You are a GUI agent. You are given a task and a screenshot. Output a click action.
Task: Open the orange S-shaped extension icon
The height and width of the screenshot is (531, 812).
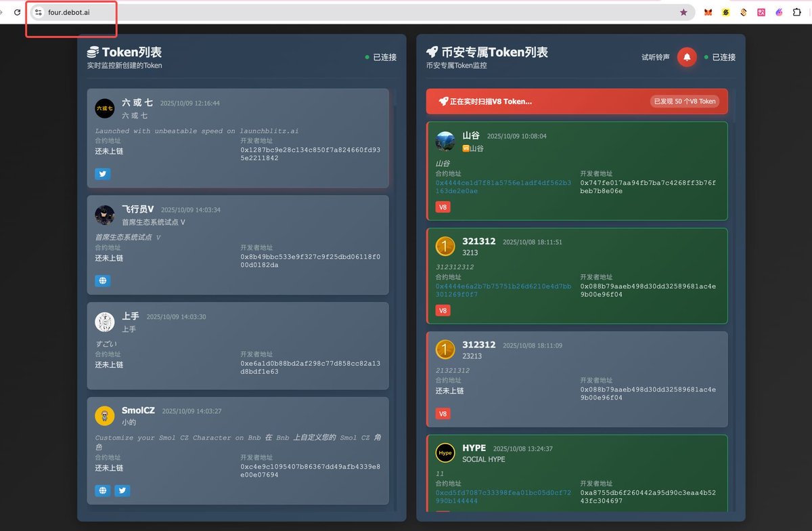(x=743, y=12)
